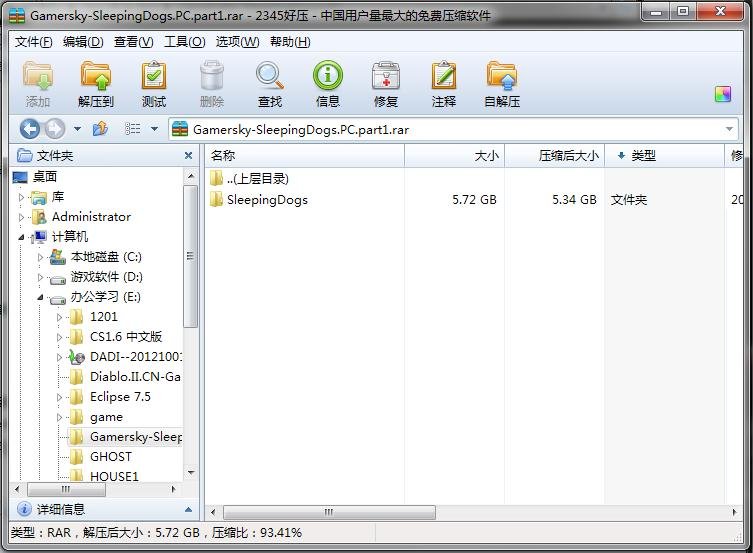Open the 选项(W) menu
Image resolution: width=753 pixels, height=553 pixels.
[237, 42]
